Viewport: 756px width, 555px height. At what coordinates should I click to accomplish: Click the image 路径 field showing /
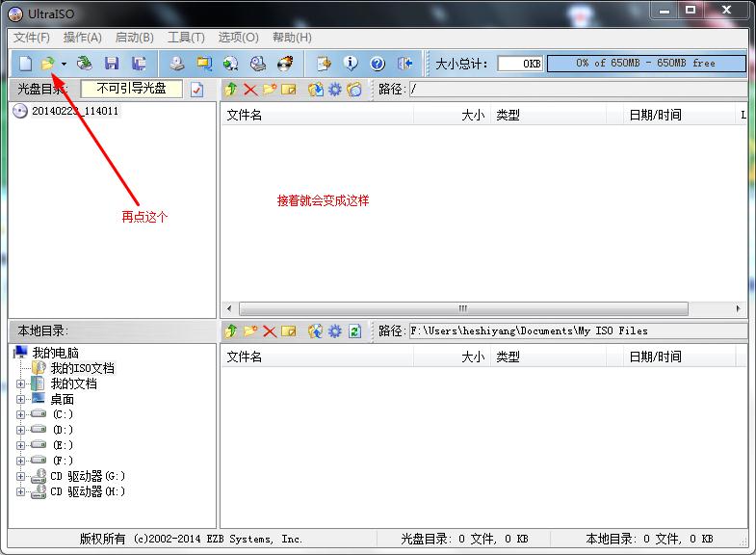point(578,89)
